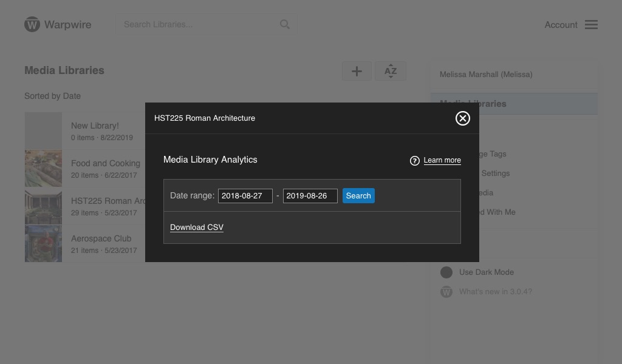Viewport: 622px width, 364px height.
Task: Open What's new in 3.0.4?
Action: (496, 292)
